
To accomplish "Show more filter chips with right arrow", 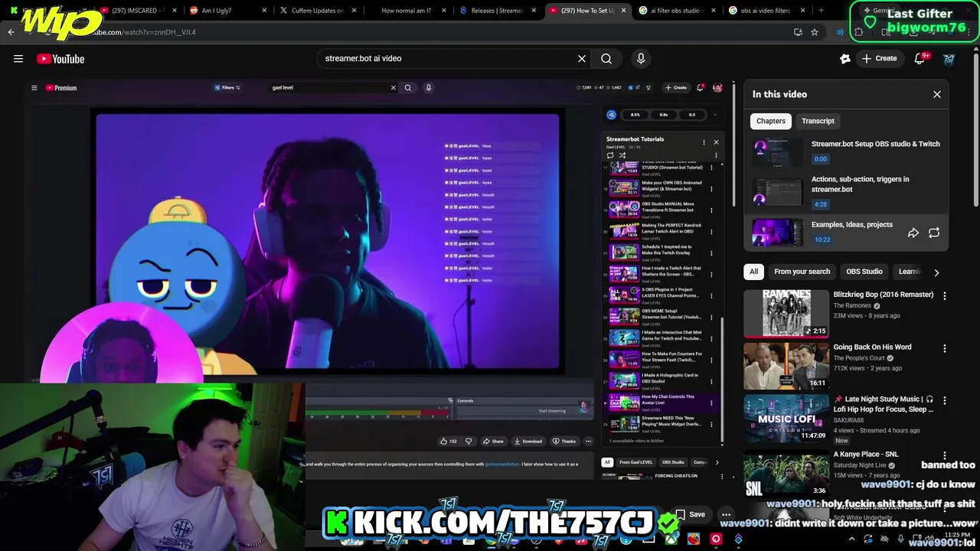I will click(x=936, y=272).
